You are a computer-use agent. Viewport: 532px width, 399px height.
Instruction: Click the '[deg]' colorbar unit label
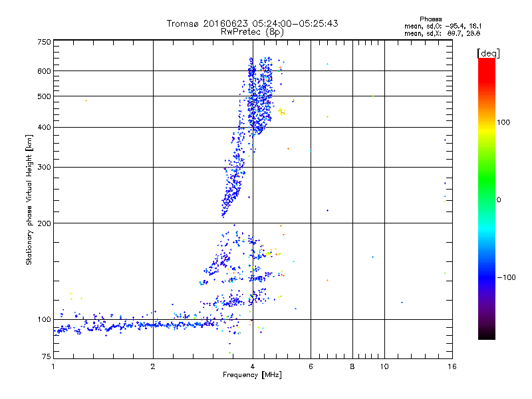488,53
